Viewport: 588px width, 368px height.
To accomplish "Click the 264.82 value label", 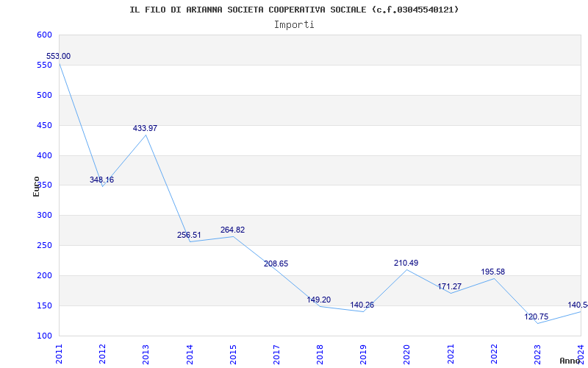I will [232, 230].
